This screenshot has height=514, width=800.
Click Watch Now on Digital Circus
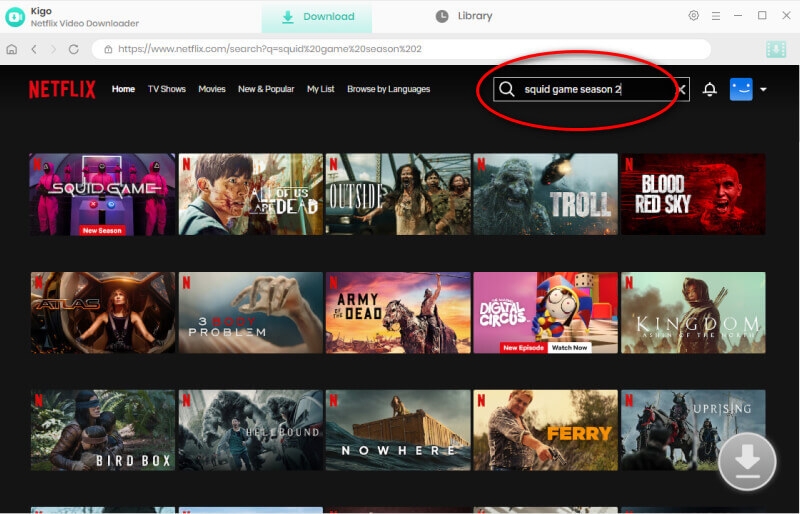pos(569,348)
